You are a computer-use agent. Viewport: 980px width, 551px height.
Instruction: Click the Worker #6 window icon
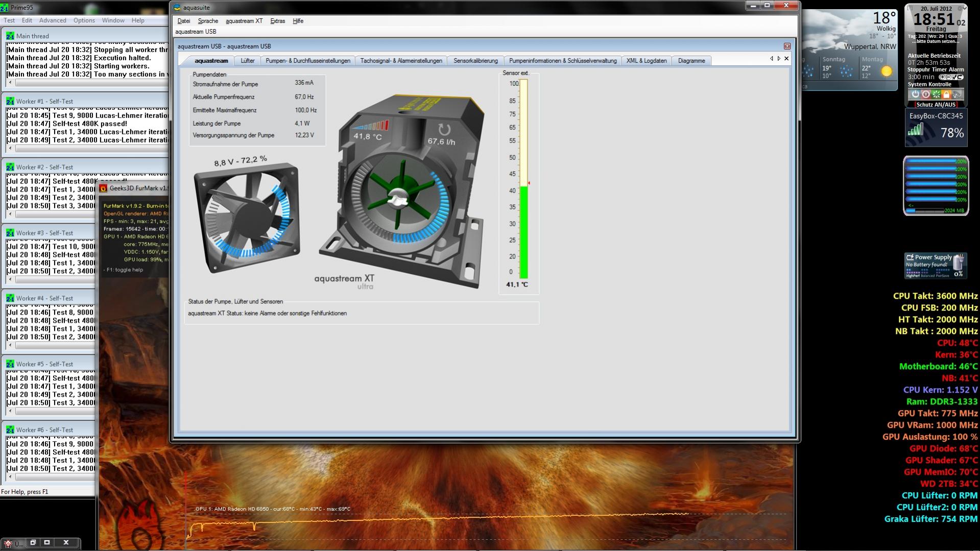click(x=10, y=430)
